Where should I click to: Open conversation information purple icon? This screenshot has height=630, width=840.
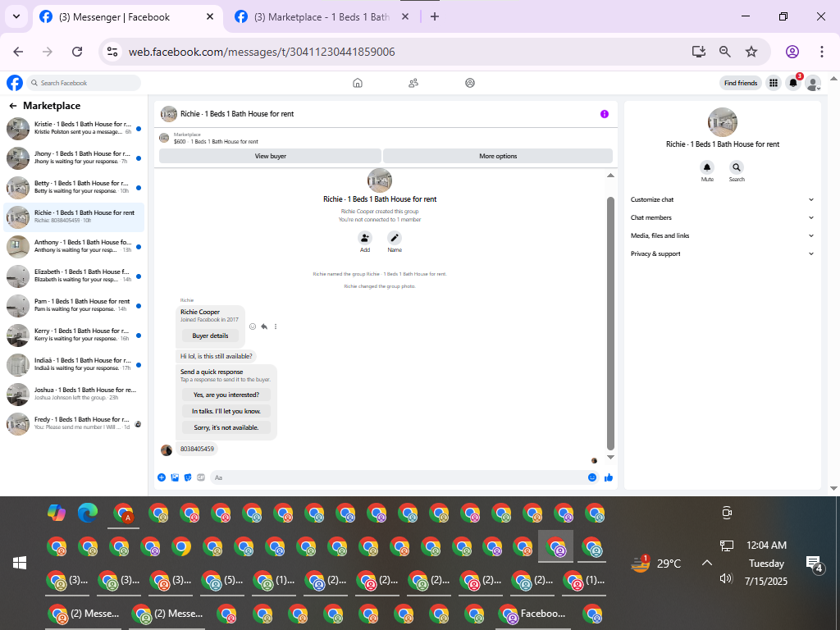[605, 114]
